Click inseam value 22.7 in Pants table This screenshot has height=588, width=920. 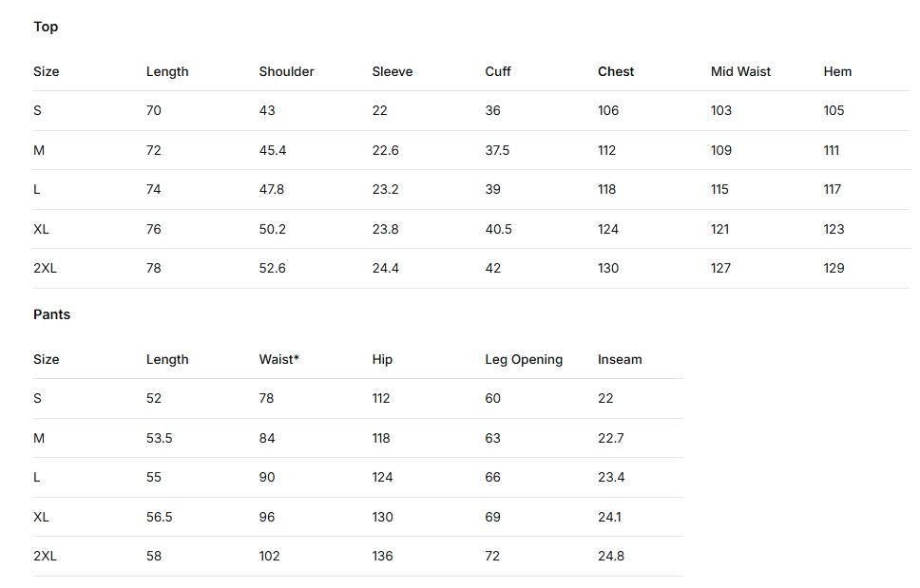pos(611,438)
